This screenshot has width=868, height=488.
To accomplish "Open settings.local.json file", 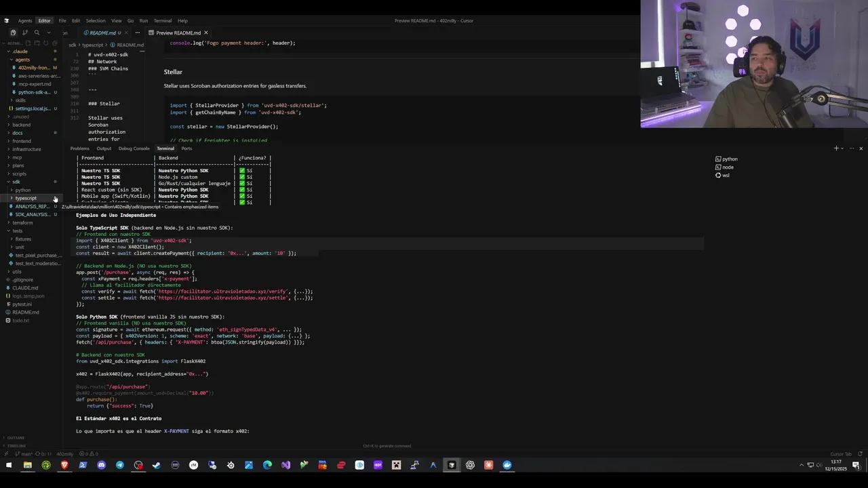I will pyautogui.click(x=32, y=108).
